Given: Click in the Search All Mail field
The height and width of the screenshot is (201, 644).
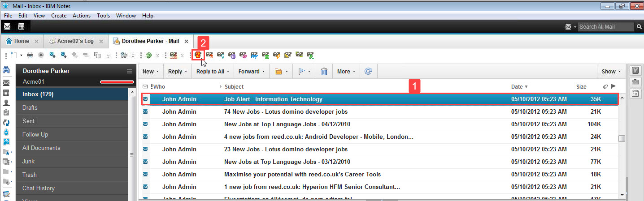Looking at the screenshot, I should pos(605,27).
